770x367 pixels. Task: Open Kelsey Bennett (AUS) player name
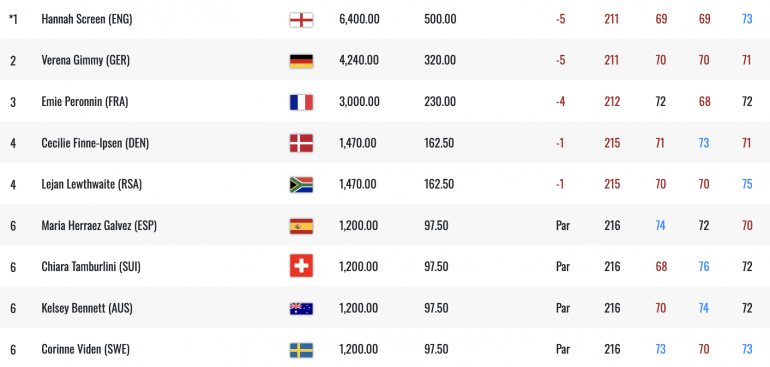[x=87, y=308]
